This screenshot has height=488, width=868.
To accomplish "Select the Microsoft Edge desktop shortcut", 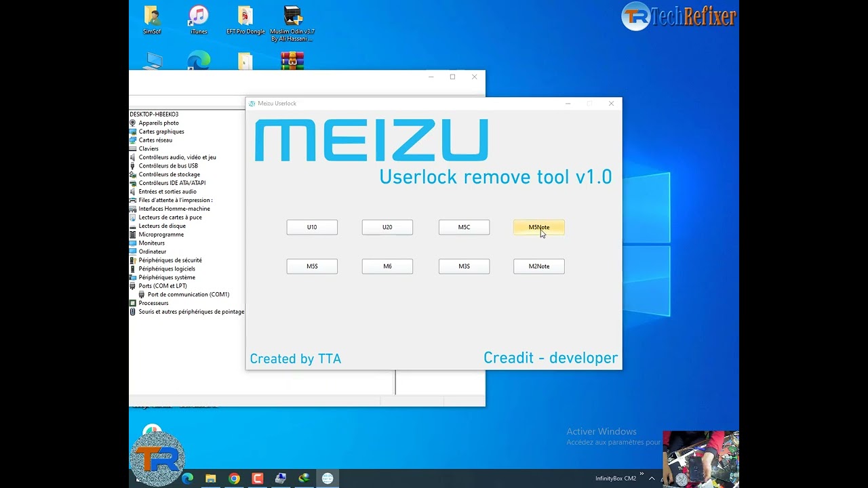I will click(x=199, y=60).
